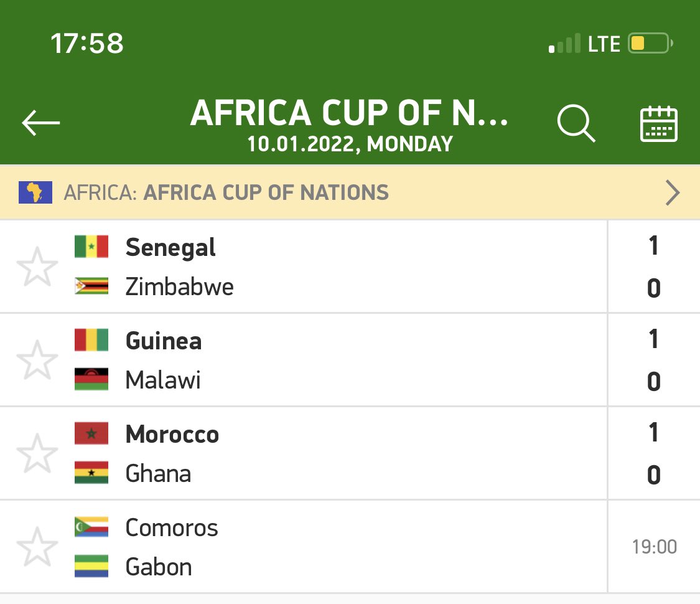This screenshot has width=700, height=604.
Task: View the Guinea 1 score cell
Action: [x=653, y=339]
